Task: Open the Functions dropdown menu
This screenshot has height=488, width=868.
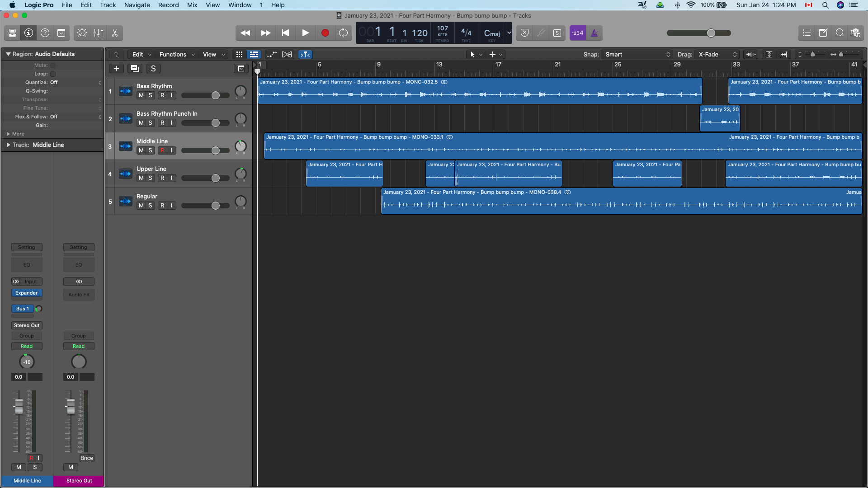Action: [x=177, y=55]
